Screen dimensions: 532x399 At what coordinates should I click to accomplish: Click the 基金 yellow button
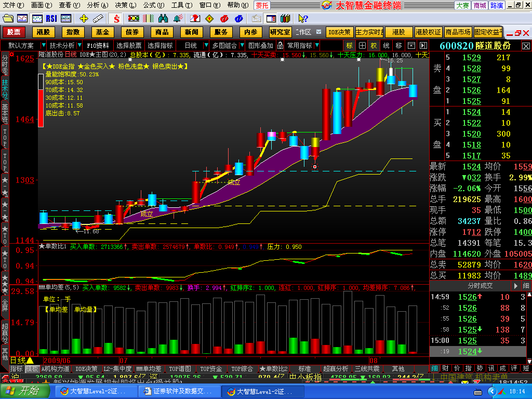pos(102,32)
